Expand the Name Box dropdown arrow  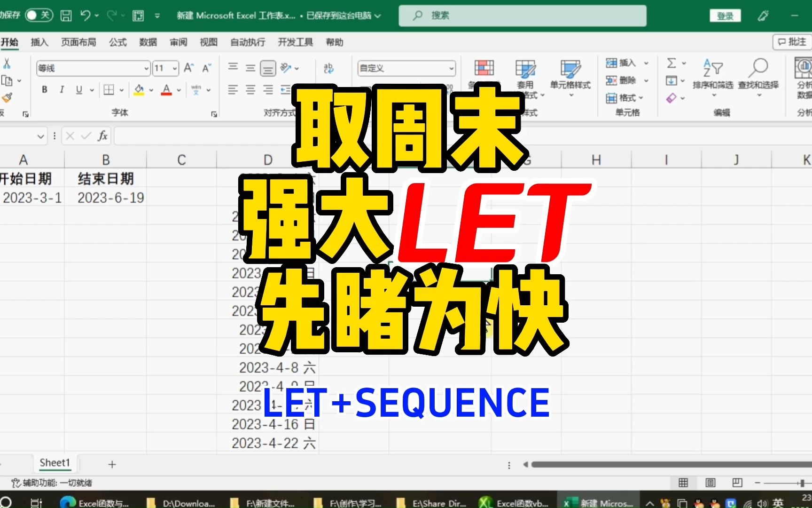[40, 136]
